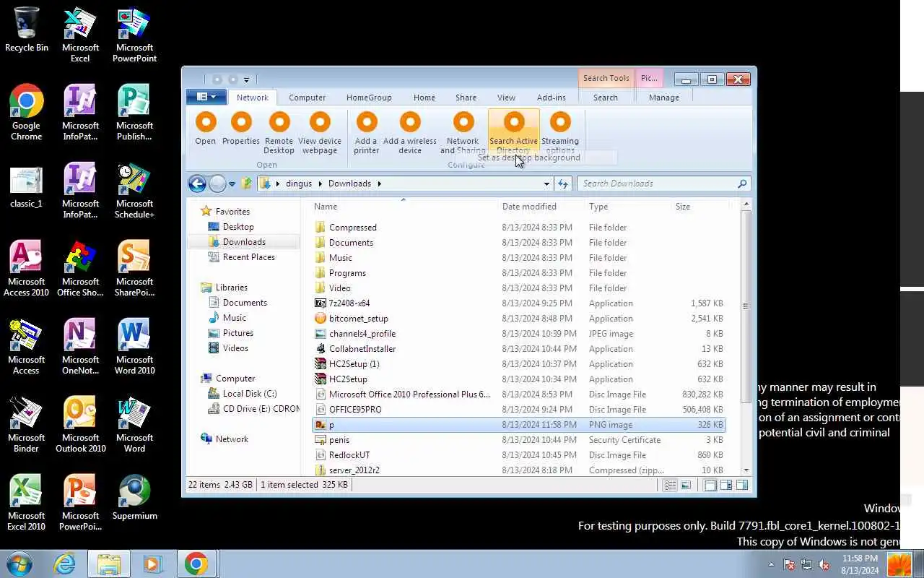
Task: Select Add a wireless device
Action: (x=410, y=133)
